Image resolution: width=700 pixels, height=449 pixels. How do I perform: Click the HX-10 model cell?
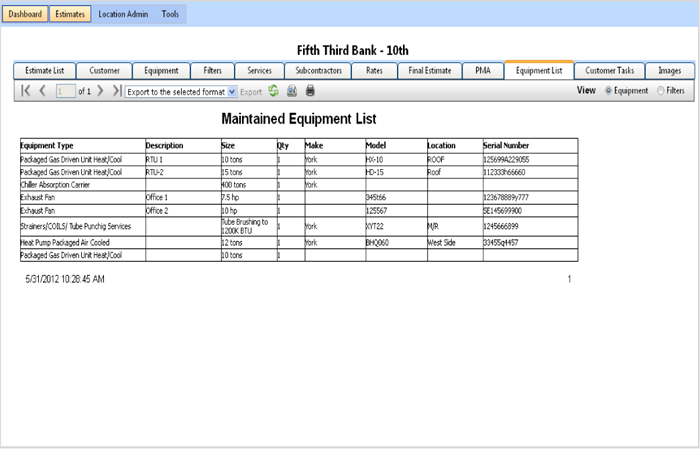(396, 160)
